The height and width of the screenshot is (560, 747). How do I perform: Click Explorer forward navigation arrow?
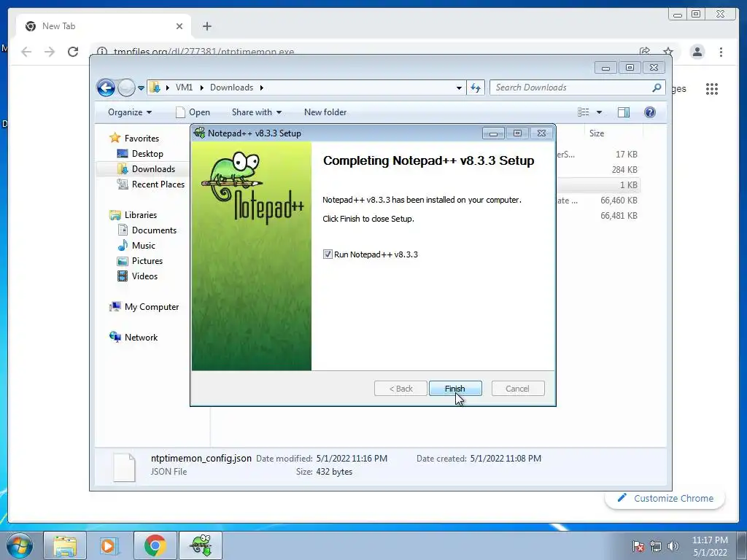click(126, 87)
